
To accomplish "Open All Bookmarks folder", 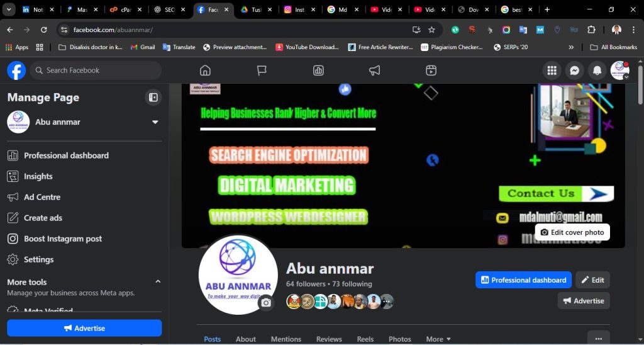I will [x=614, y=47].
